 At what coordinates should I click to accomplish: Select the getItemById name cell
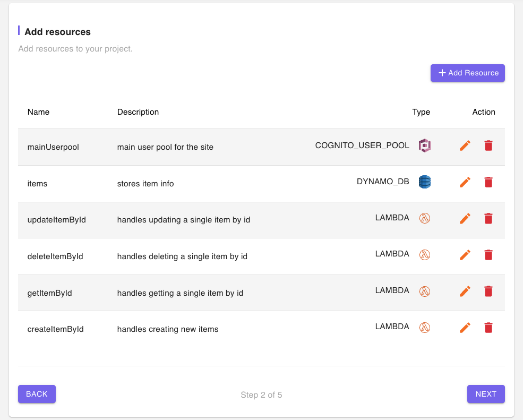pyautogui.click(x=50, y=293)
